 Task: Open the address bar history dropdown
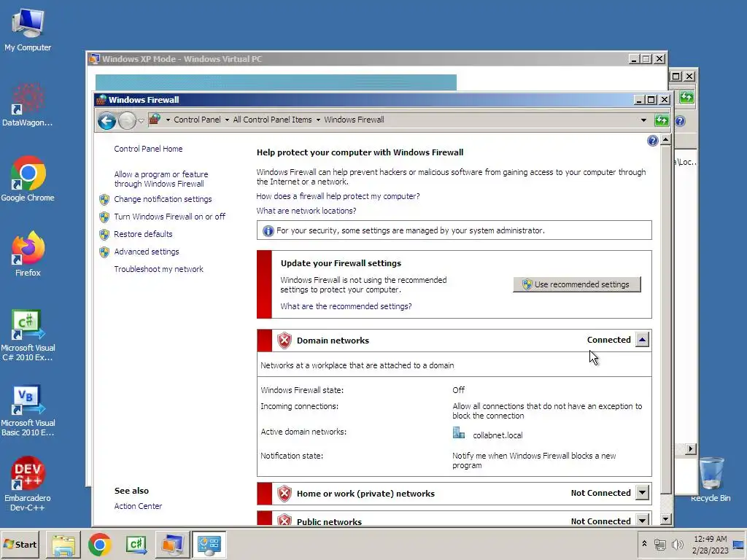pos(643,120)
